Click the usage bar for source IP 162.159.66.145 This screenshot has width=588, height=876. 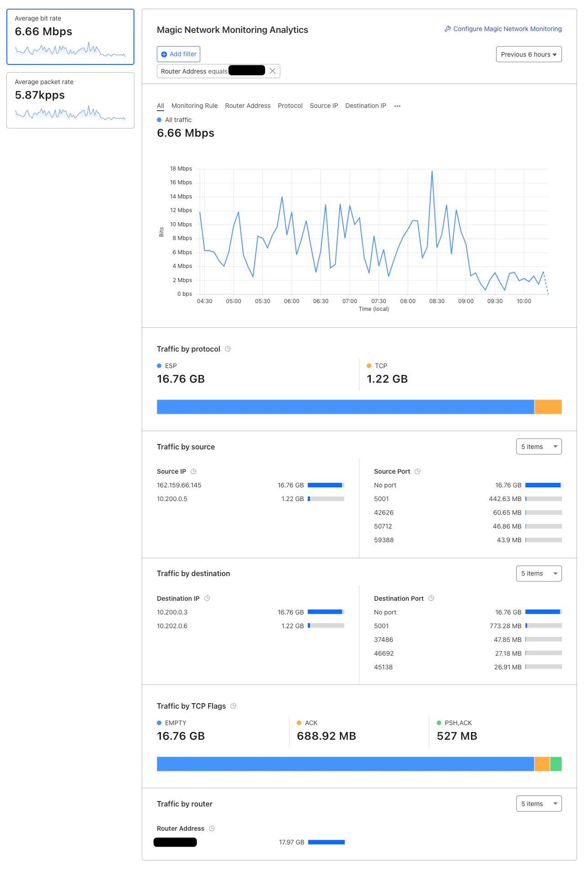(326, 485)
